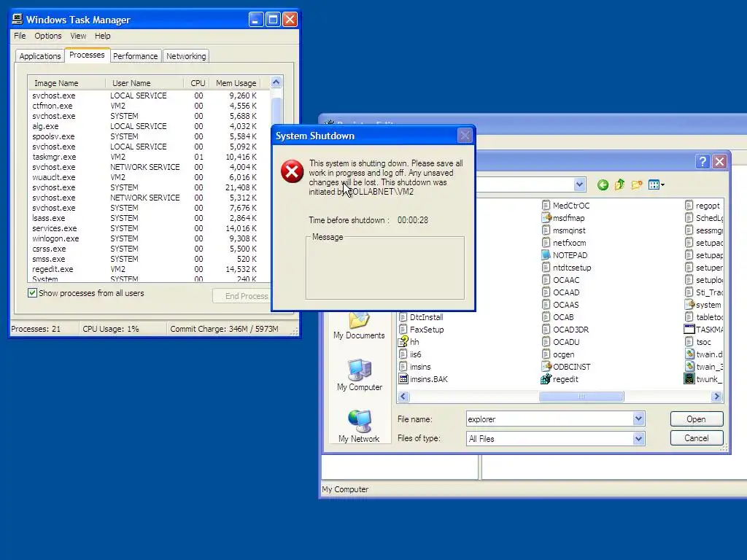
Task: Select the tsoc file icon
Action: [689, 342]
